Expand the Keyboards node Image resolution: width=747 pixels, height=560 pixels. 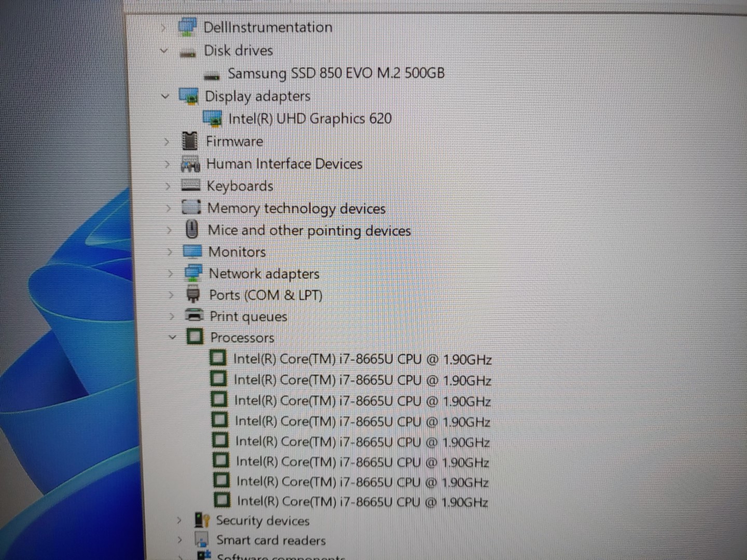point(167,186)
